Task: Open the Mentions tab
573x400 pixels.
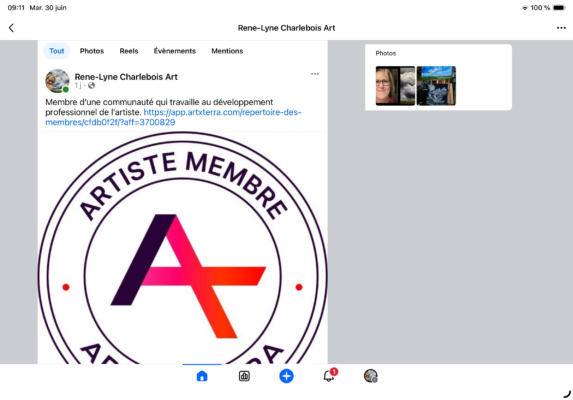Action: pos(227,51)
